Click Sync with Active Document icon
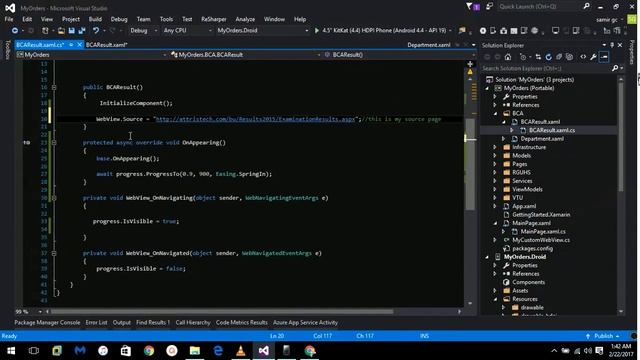640x360 pixels. [x=538, y=57]
